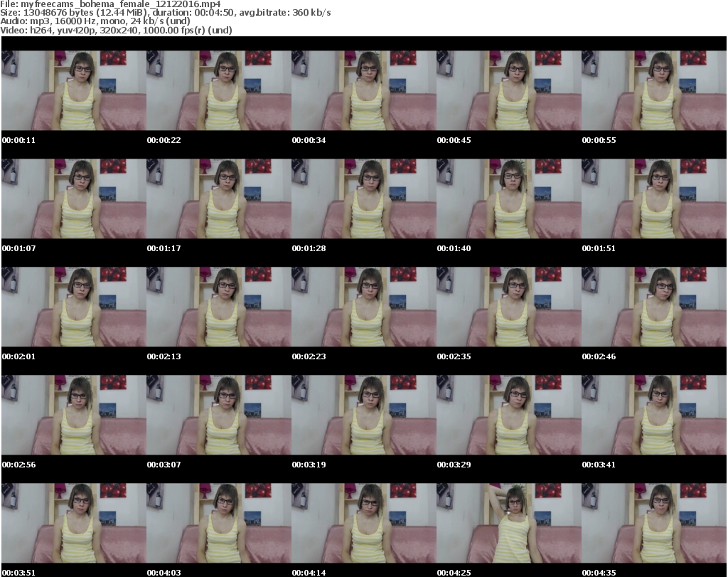Click the 00:01:40 timestamp label
Screen dimensions: 728x577
coord(454,248)
